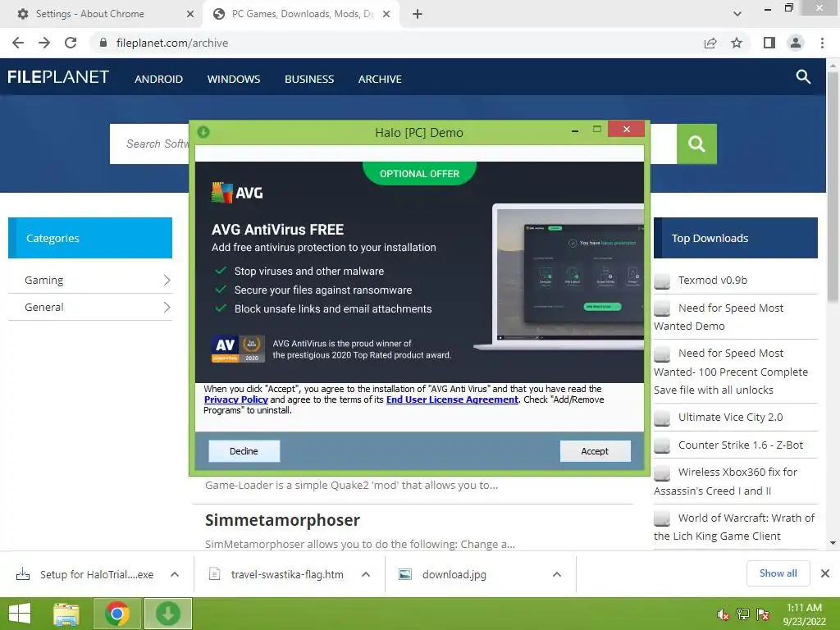Click the FilePlanet header search magnifier
840x630 pixels.
(803, 76)
